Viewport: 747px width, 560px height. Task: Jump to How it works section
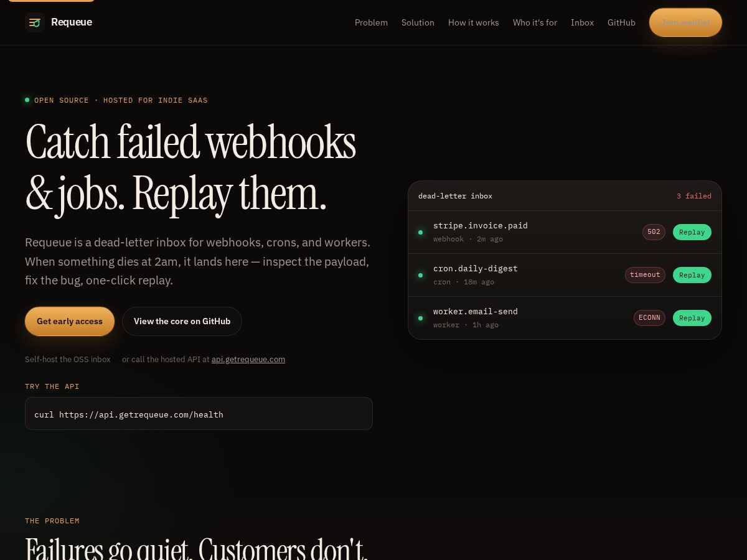[x=474, y=22]
